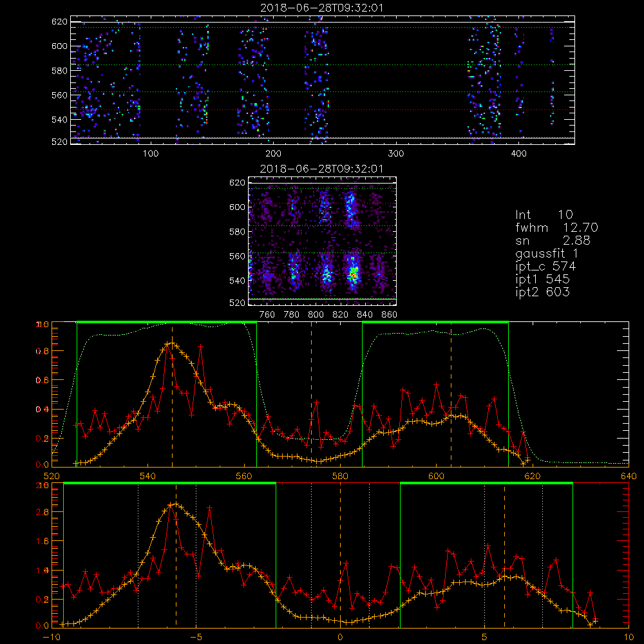Click the 'ipt1 545' readout

coord(542,279)
